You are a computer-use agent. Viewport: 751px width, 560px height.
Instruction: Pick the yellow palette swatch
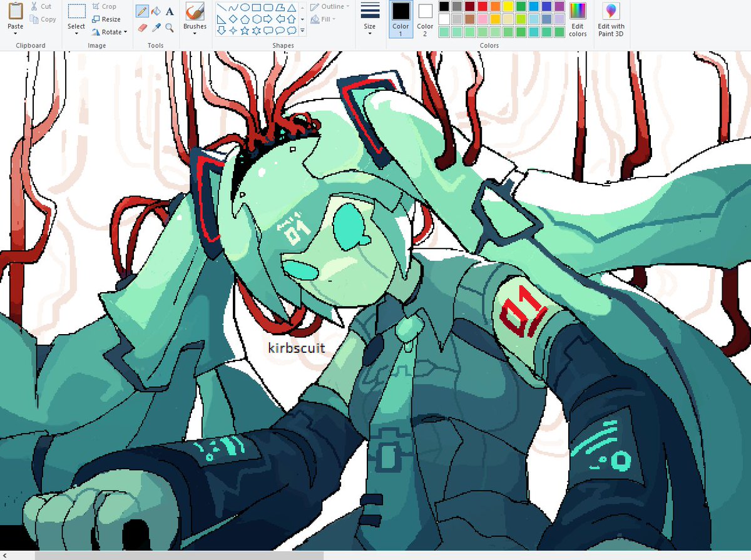508,6
